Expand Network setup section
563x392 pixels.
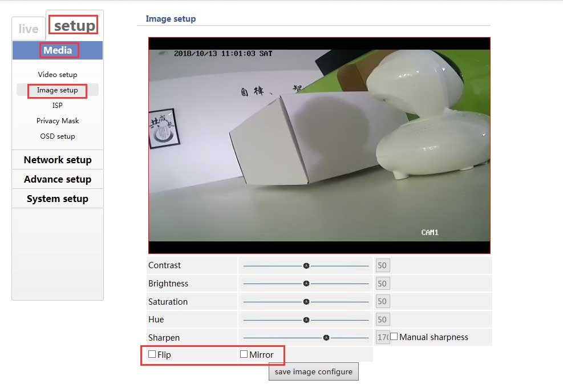[x=58, y=160]
